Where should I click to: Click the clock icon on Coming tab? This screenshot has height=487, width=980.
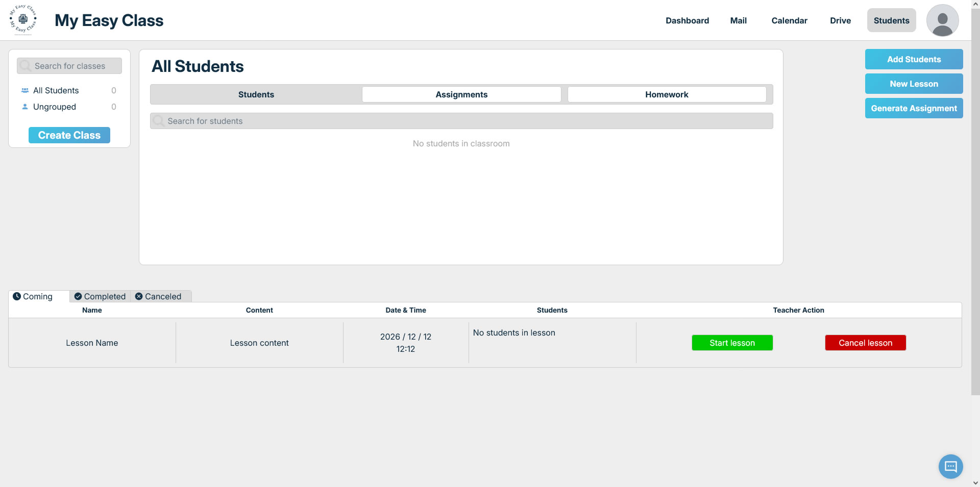[17, 296]
